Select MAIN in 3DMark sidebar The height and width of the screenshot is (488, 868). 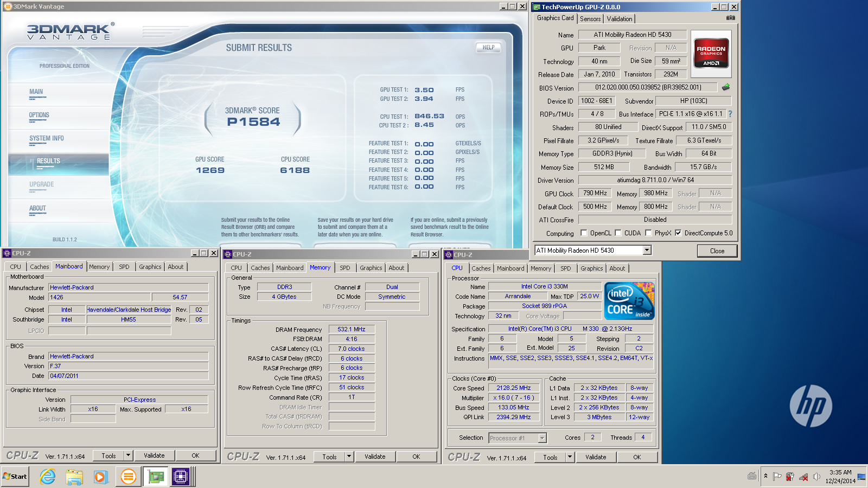tap(36, 92)
